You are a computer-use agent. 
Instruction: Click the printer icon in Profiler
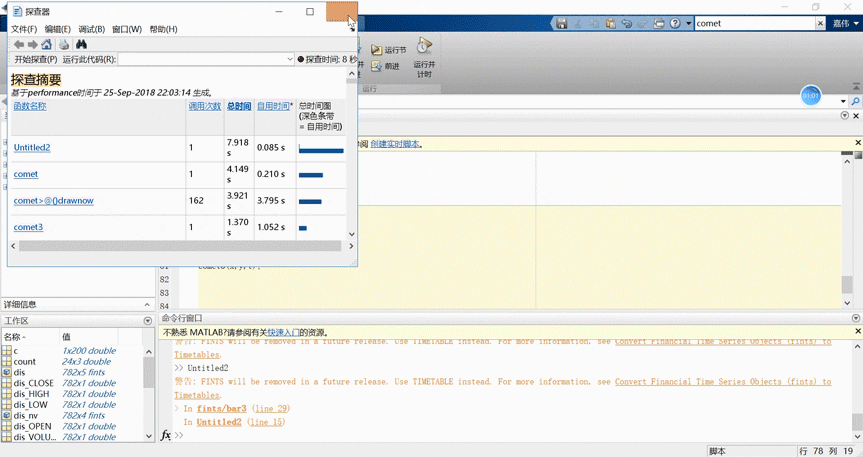(x=64, y=45)
